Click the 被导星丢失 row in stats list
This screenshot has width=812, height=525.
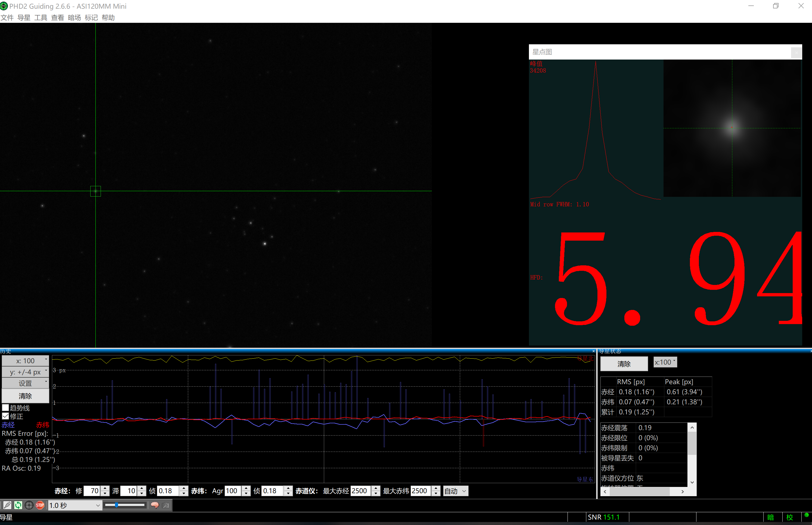pyautogui.click(x=644, y=458)
